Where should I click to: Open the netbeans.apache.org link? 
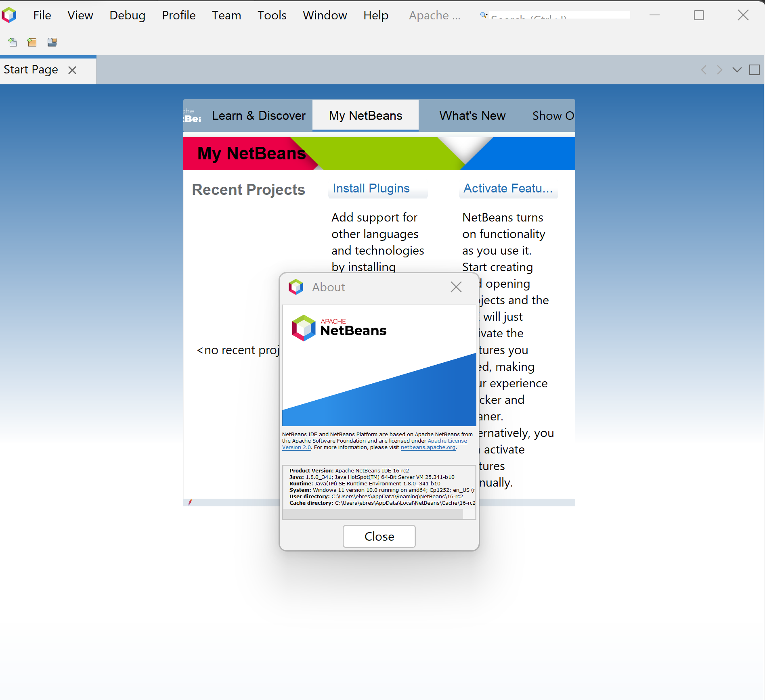click(x=428, y=447)
